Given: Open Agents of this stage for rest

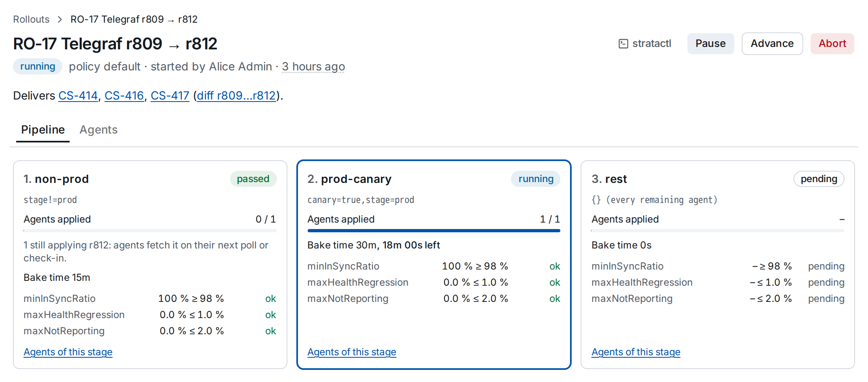Looking at the screenshot, I should tap(636, 352).
